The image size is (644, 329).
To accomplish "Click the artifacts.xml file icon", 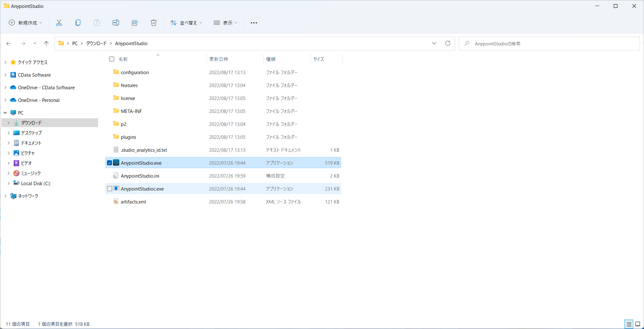I will [x=116, y=202].
